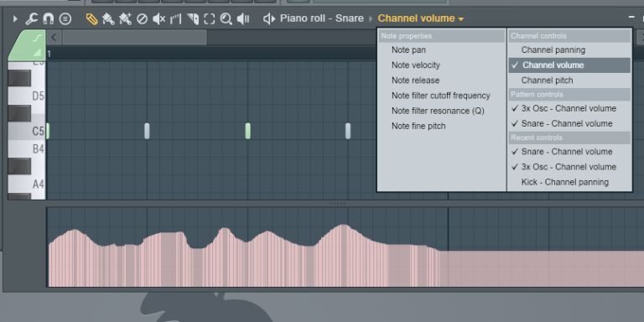Select the Slice tool icon
This screenshot has height=322, width=644.
pyautogui.click(x=193, y=19)
